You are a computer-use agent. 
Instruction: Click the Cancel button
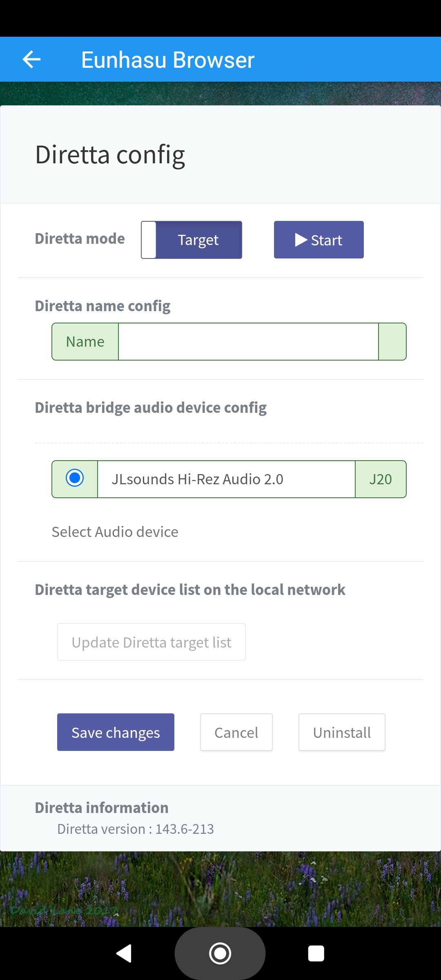pyautogui.click(x=236, y=732)
